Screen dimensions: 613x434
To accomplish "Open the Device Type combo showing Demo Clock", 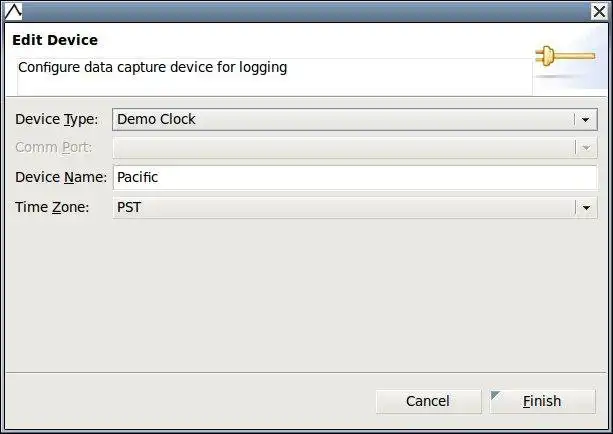I will point(342,119).
